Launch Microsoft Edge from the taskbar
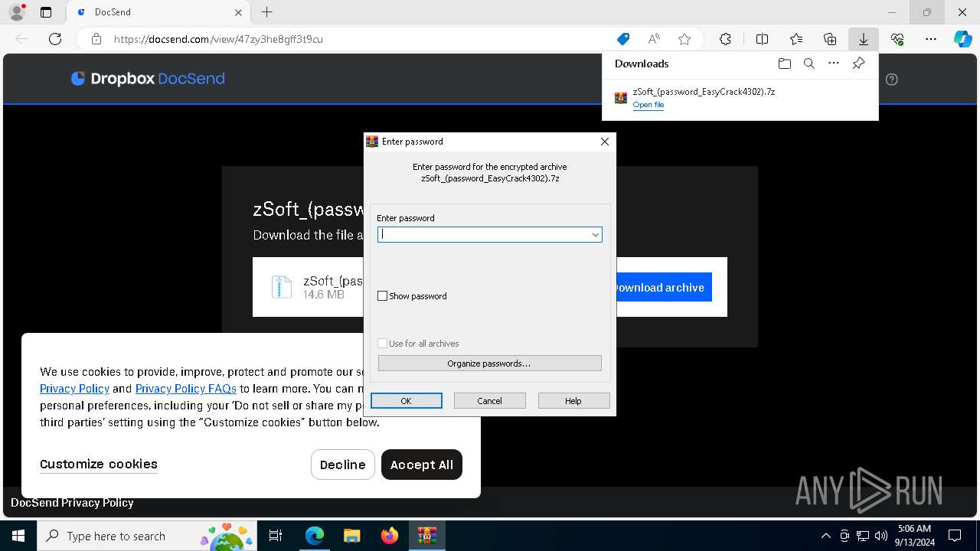The image size is (980, 551). [315, 536]
